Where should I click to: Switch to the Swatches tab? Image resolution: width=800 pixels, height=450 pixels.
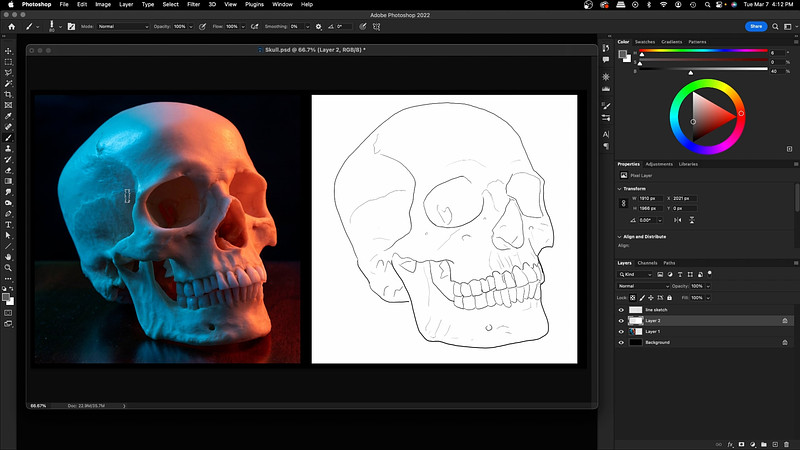click(x=645, y=42)
